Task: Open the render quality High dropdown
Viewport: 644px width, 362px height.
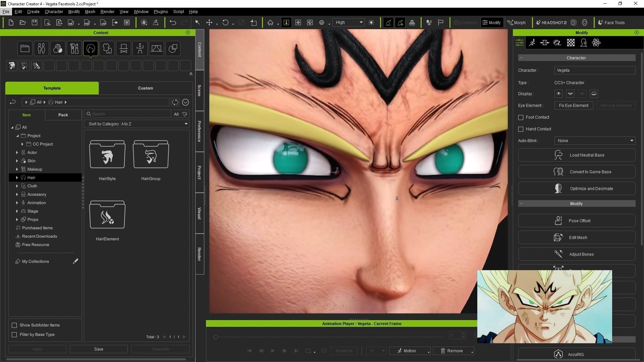Action: 349,22
